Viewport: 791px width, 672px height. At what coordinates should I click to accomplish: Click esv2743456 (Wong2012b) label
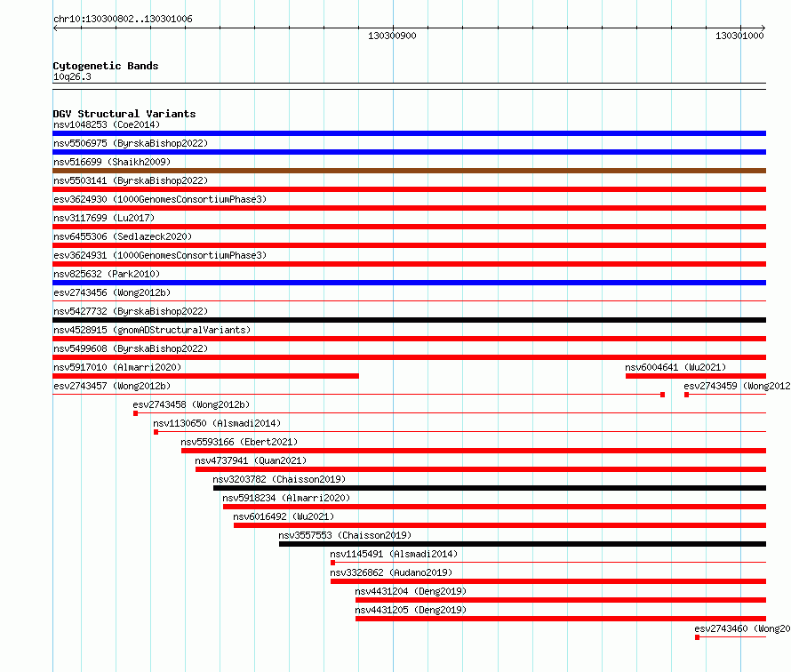[112, 292]
